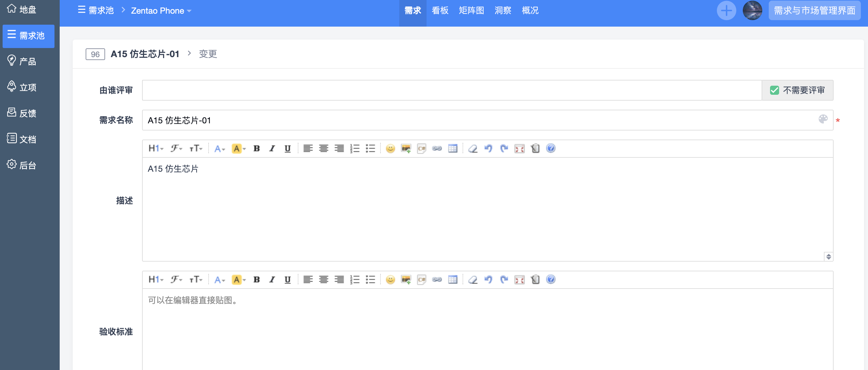Open editor help in description toolbar
This screenshot has width=868, height=370.
[x=550, y=148]
